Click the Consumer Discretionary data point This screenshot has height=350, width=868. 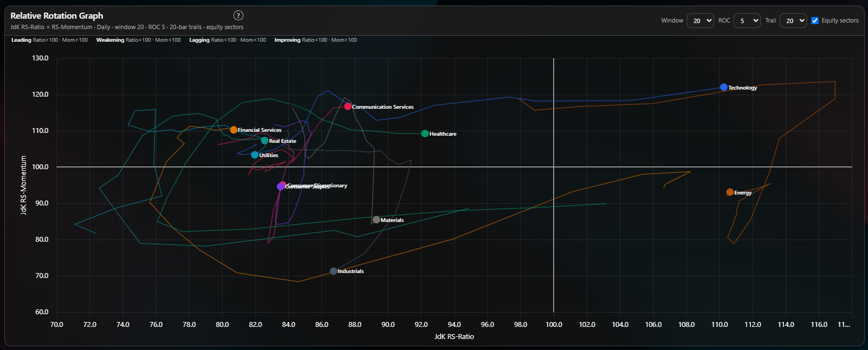click(x=282, y=185)
